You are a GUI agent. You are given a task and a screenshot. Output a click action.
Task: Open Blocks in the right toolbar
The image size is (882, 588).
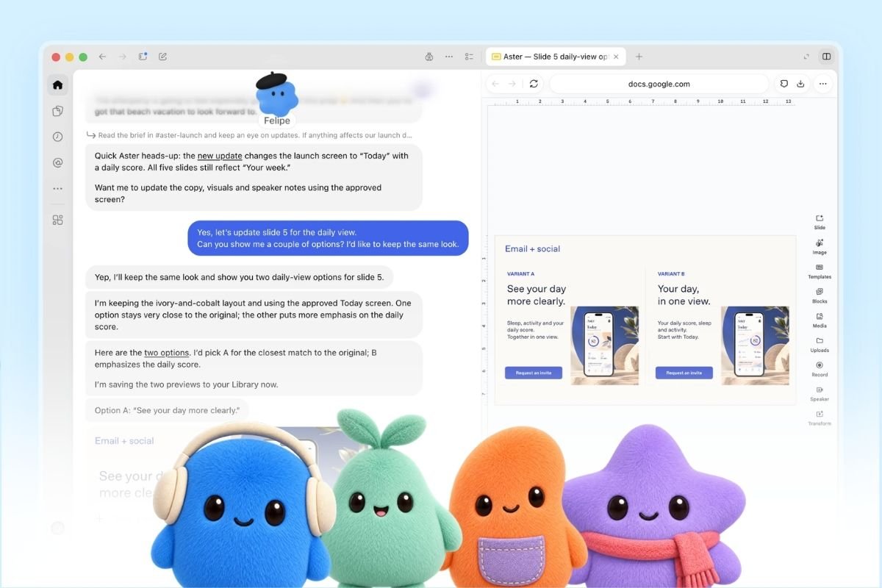click(x=820, y=295)
